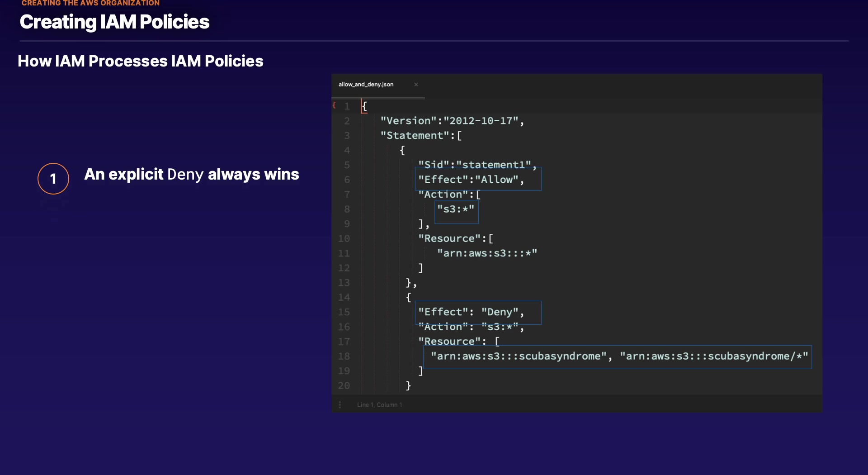
Task: Click the opening brace on line 1
Action: [x=365, y=106]
